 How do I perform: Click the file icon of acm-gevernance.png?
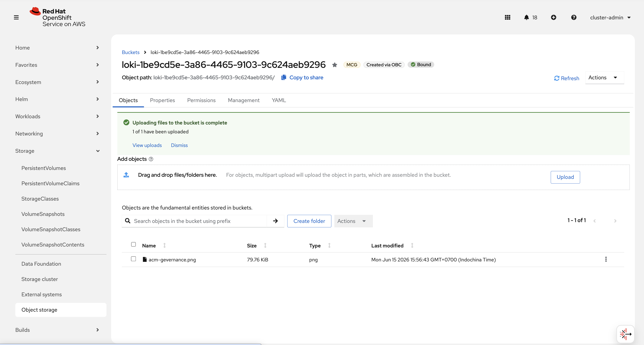(x=145, y=259)
